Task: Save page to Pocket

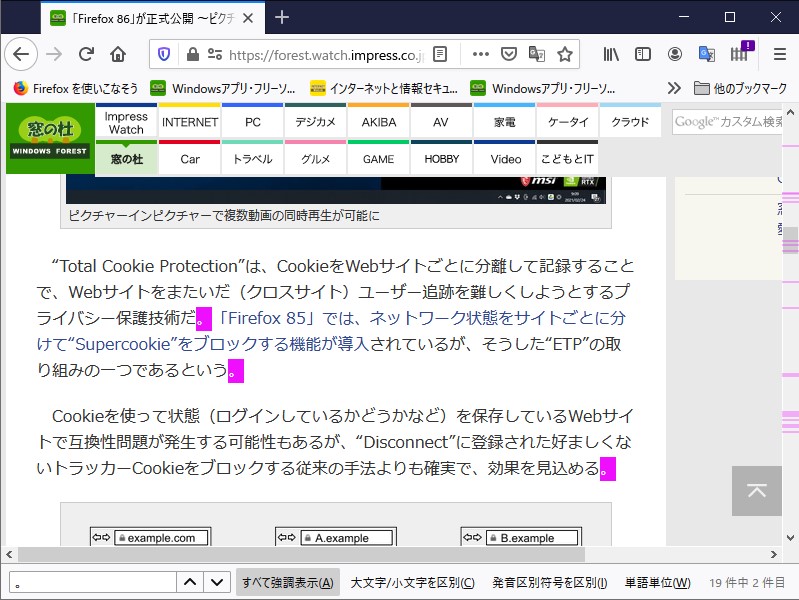Action: click(509, 54)
